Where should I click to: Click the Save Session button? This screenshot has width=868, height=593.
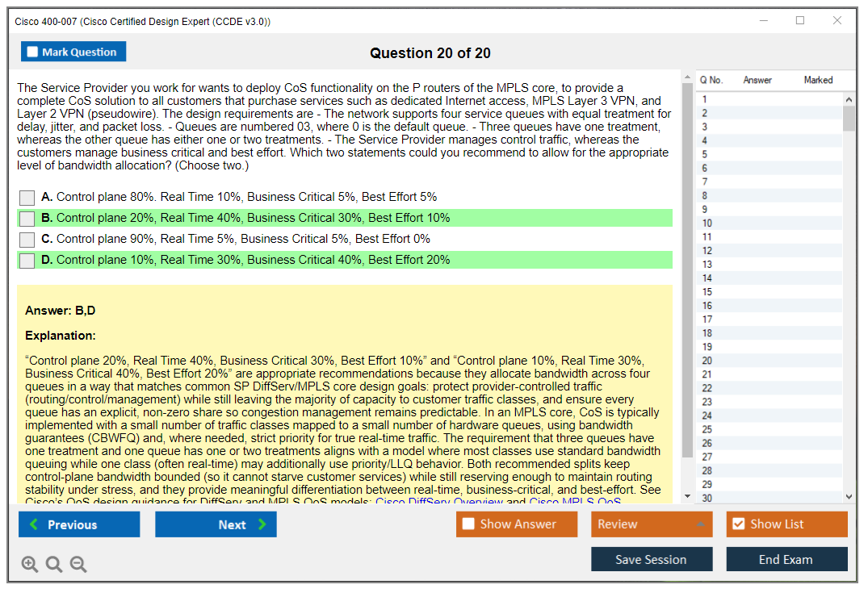651,559
